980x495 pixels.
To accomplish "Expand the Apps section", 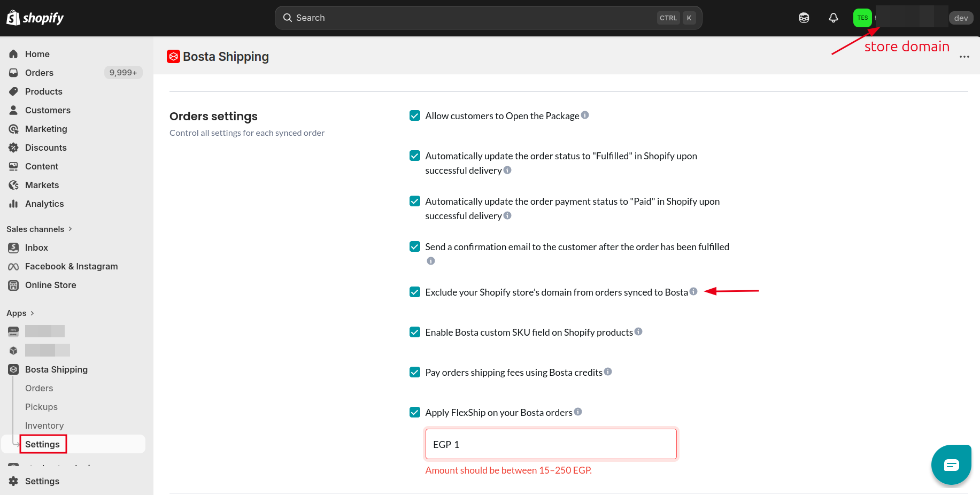I will 20,313.
